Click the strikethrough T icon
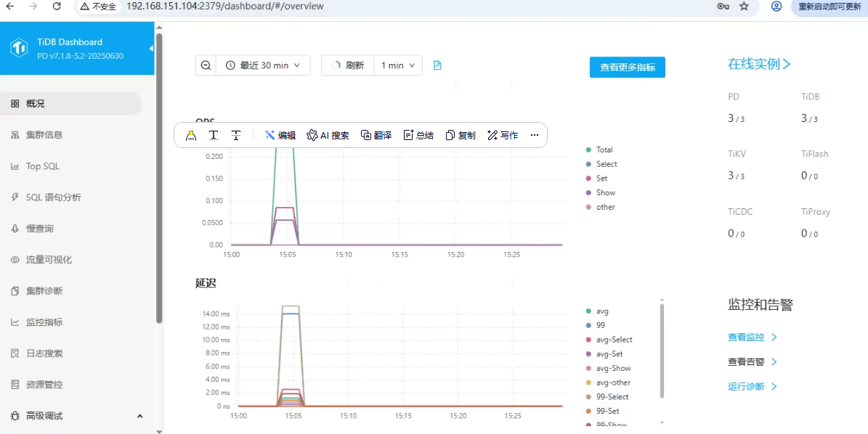868x434 pixels. 236,136
